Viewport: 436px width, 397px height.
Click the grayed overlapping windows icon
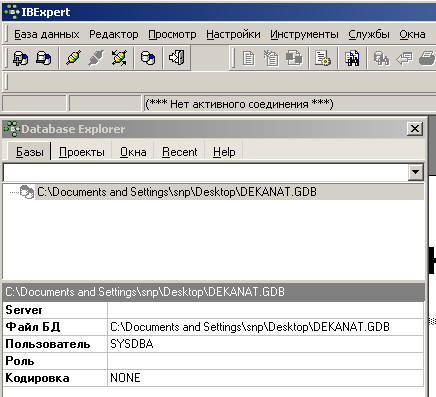click(x=294, y=59)
